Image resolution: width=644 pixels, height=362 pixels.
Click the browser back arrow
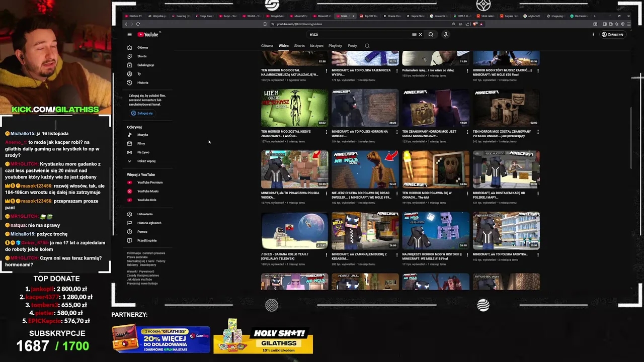coord(126,24)
